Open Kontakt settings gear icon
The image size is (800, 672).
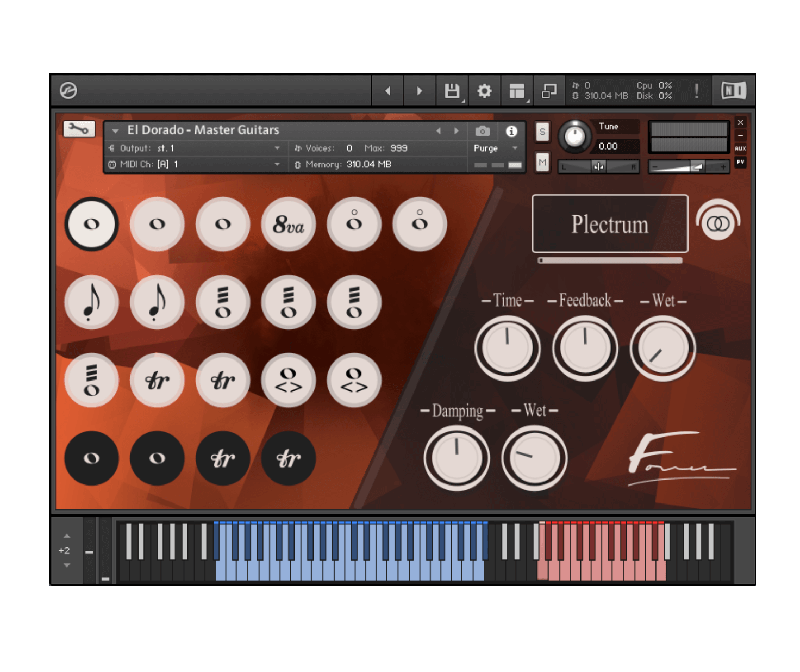(x=484, y=91)
